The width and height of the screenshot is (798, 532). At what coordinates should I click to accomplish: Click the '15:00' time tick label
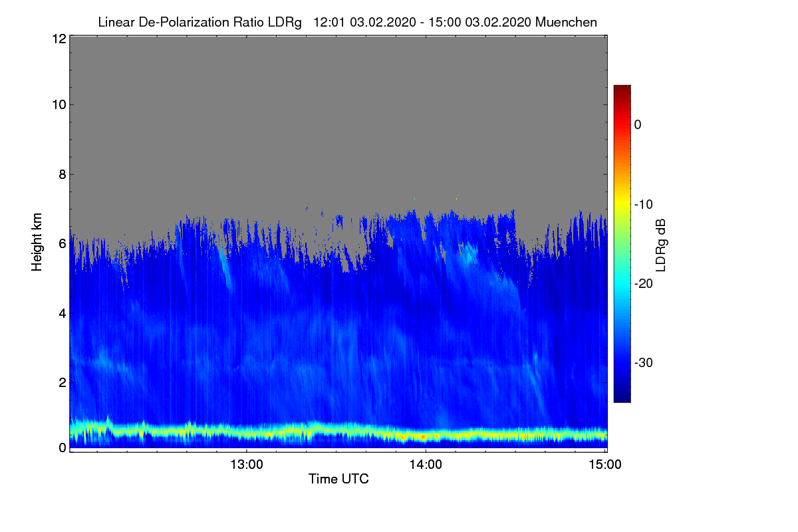tap(605, 464)
